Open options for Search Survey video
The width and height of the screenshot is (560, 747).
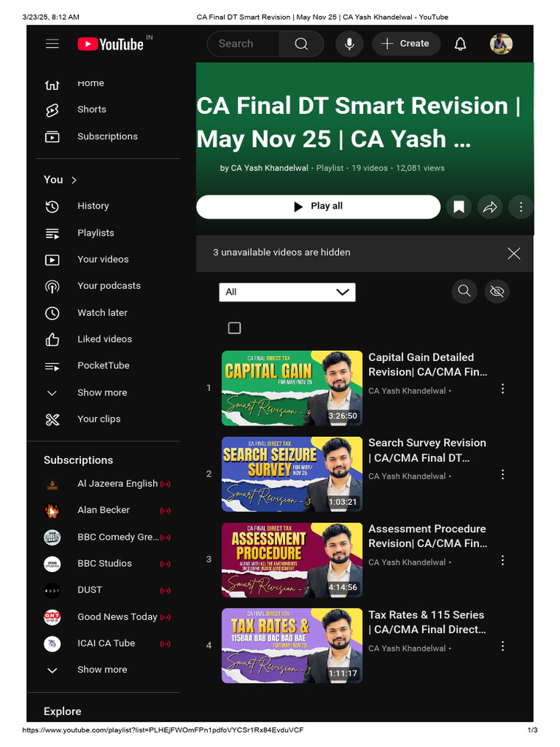[502, 474]
